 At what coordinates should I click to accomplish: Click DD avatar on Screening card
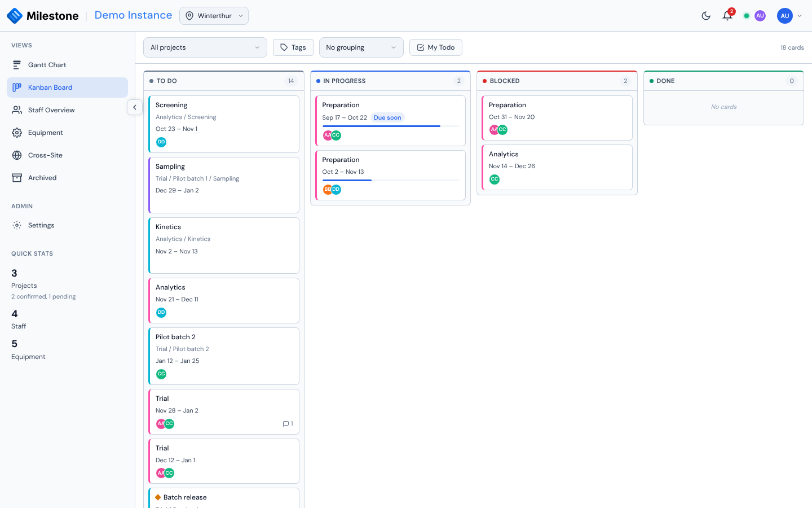(x=161, y=142)
